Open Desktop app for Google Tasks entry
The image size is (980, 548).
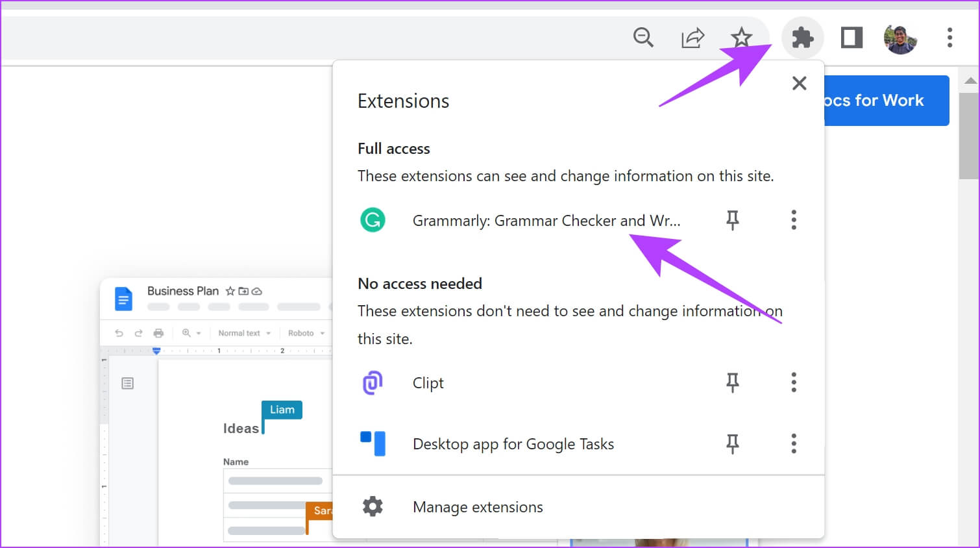click(x=513, y=444)
